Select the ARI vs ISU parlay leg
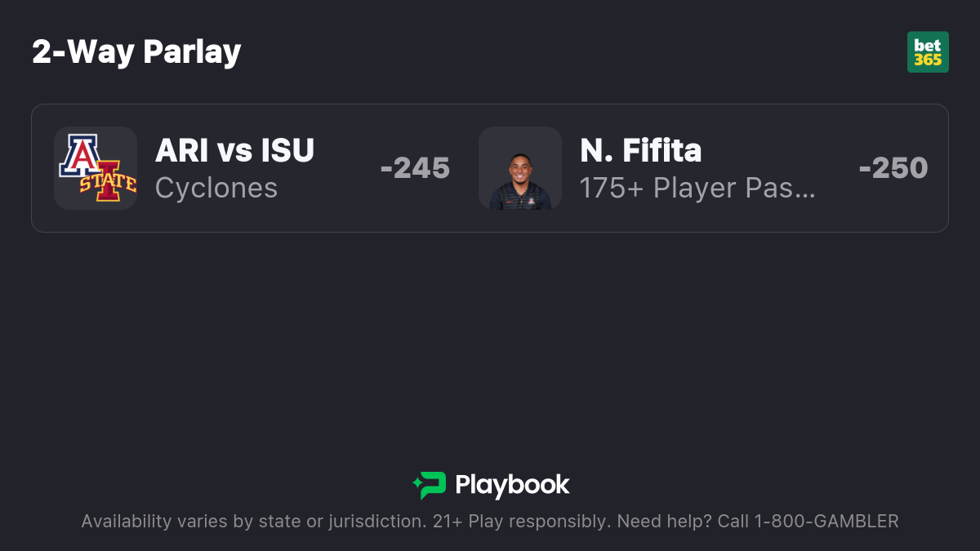Image resolution: width=980 pixels, height=551 pixels. coord(252,168)
